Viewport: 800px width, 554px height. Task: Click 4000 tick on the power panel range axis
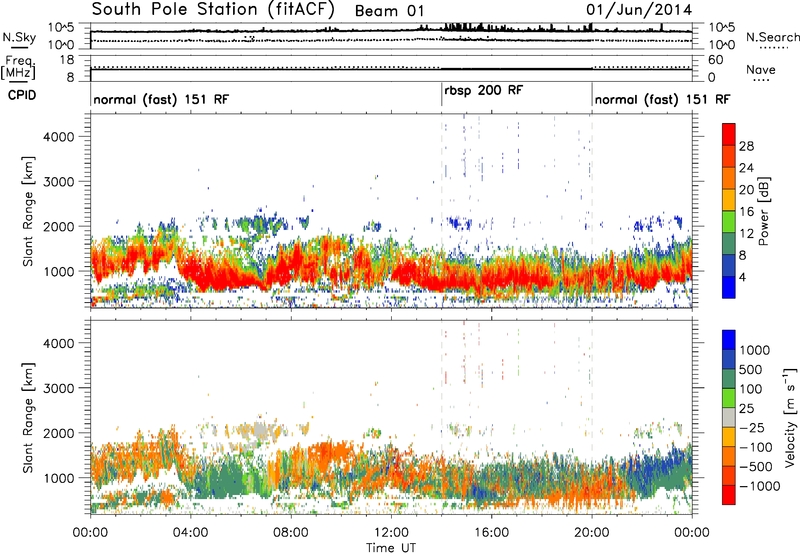click(59, 137)
